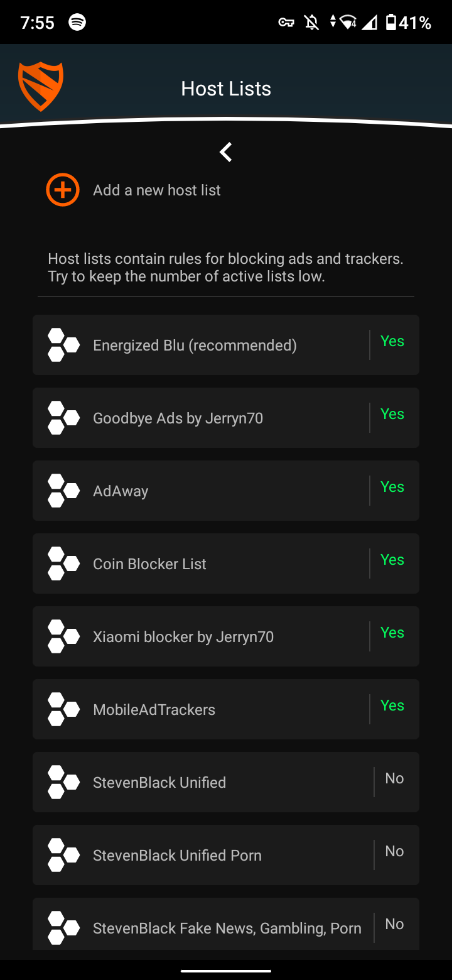Toggle the Yes state for Energized Blu
Image resolution: width=452 pixels, height=980 pixels.
[x=392, y=341]
